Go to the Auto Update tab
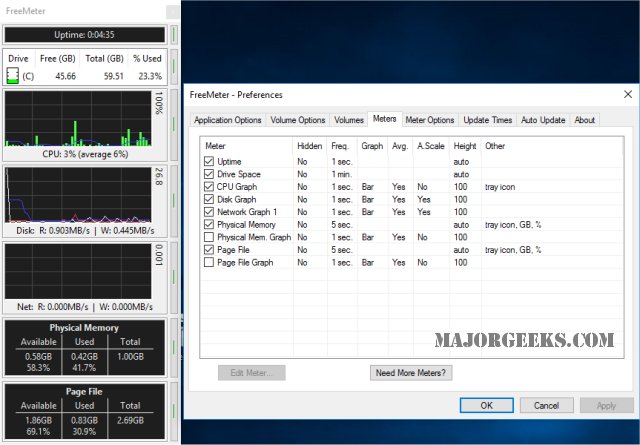The width and height of the screenshot is (640, 445). point(543,120)
